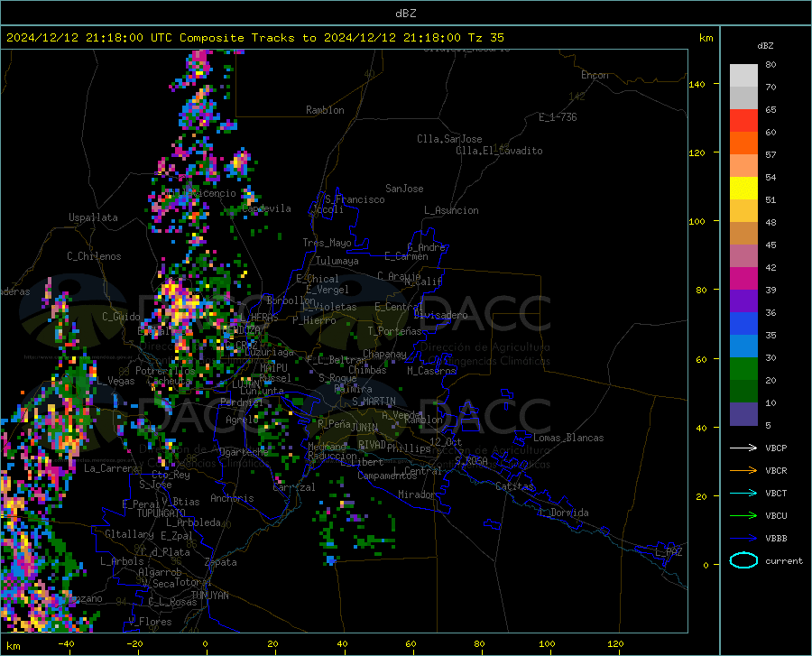Click the '65' value on dBZ scale
Image resolution: width=812 pixels, height=656 pixels.
pyautogui.click(x=770, y=110)
